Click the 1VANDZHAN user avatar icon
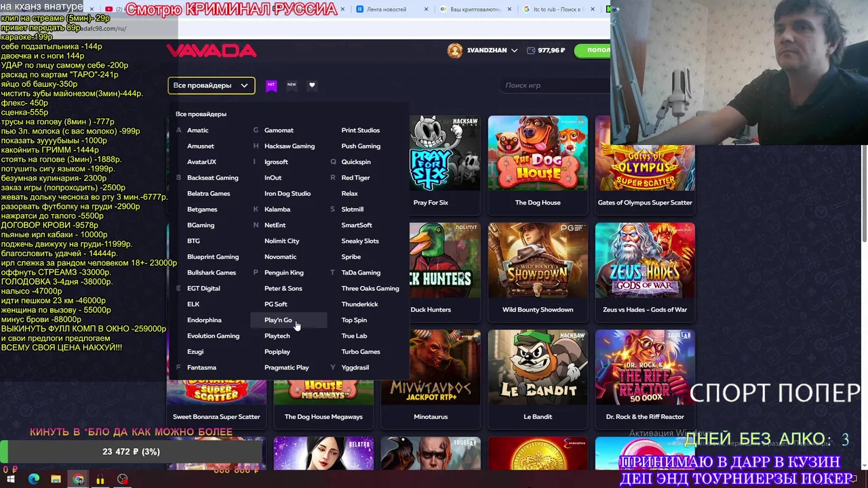Screen dimensions: 868x488 (455, 50)
